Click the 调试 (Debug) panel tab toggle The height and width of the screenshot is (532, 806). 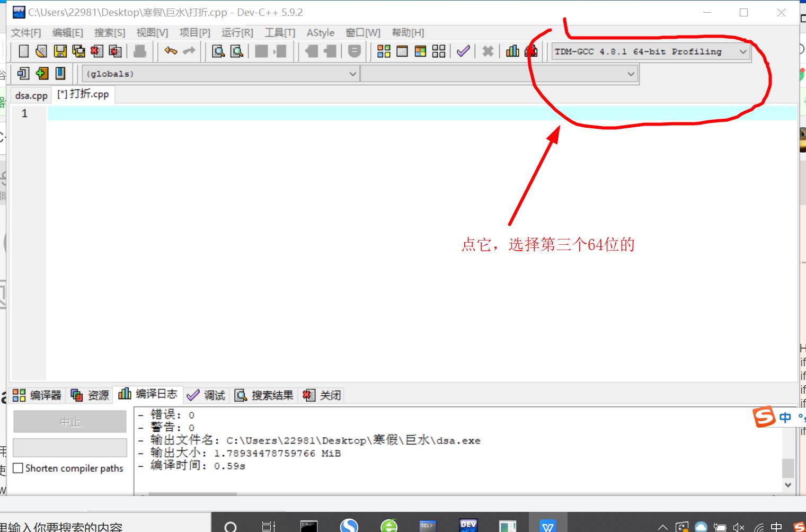click(x=206, y=395)
